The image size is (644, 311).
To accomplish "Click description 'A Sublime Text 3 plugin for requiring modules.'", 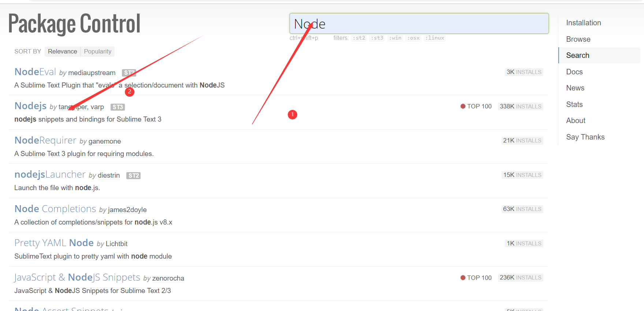I will pyautogui.click(x=84, y=154).
